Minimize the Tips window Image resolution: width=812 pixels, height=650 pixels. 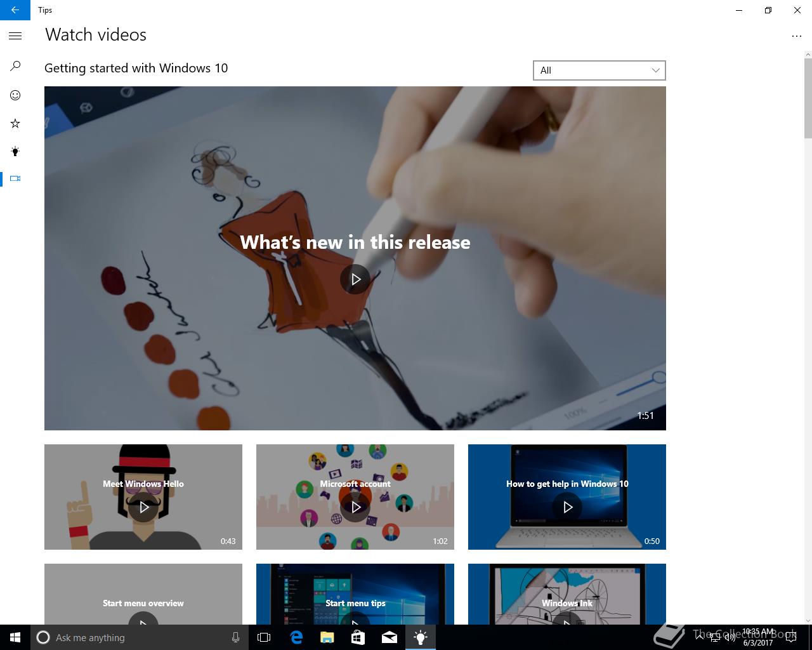[739, 10]
